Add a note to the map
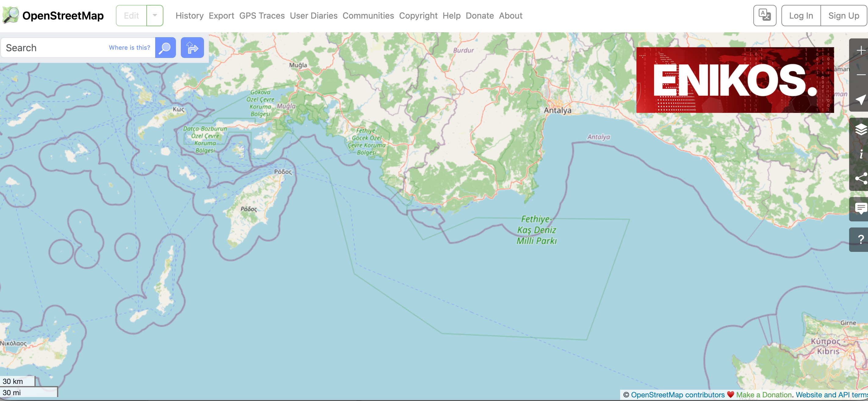868x401 pixels. 861,209
